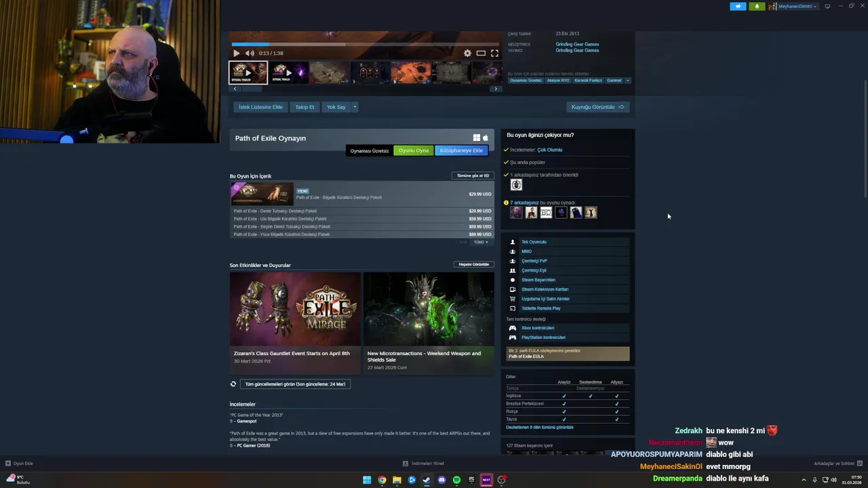Image resolution: width=868 pixels, height=488 pixels.
Task: Click Tüm güncellemeleri görün button
Action: pos(295,384)
